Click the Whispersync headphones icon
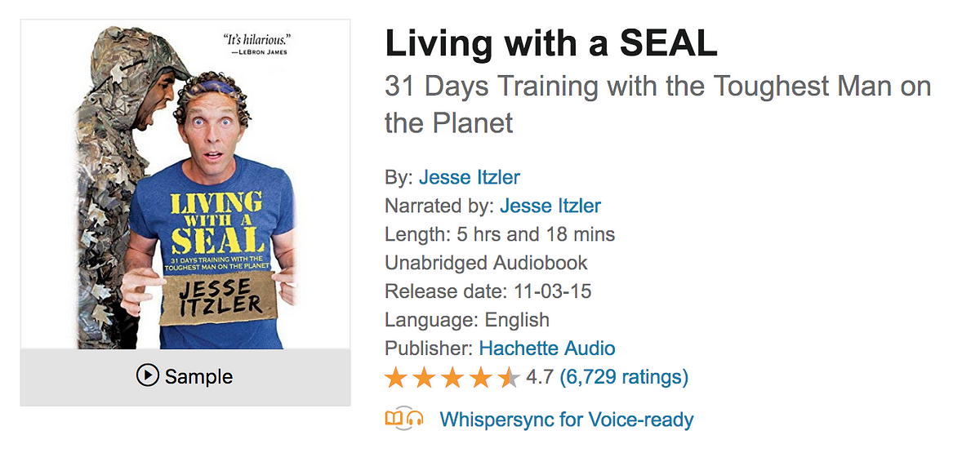The height and width of the screenshot is (475, 980). 415,420
